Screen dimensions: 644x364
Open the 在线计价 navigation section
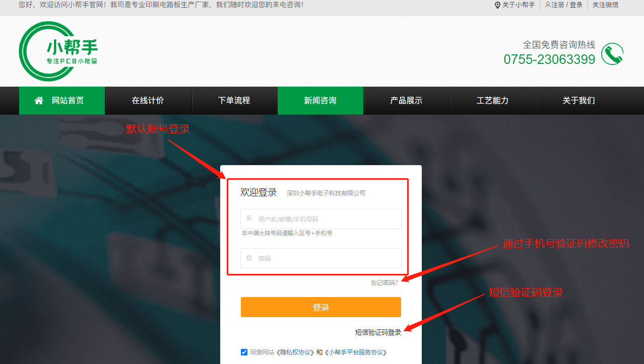(148, 100)
